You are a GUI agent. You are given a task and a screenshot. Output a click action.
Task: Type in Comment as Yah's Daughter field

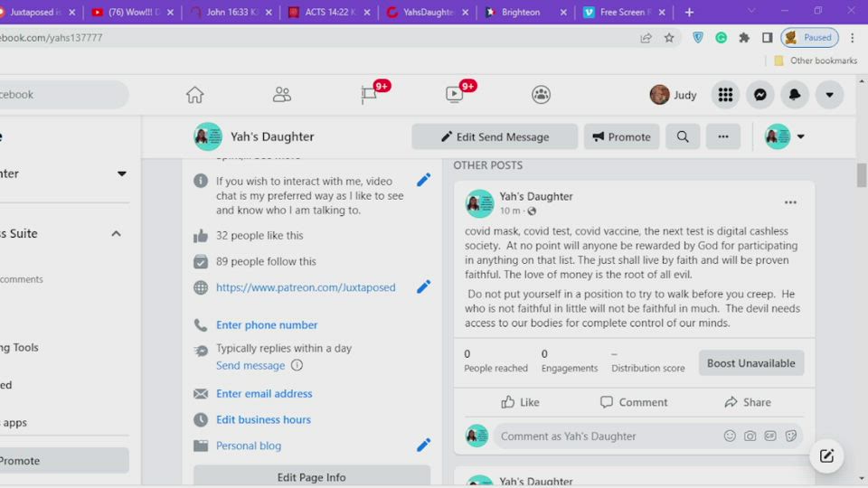tap(608, 436)
